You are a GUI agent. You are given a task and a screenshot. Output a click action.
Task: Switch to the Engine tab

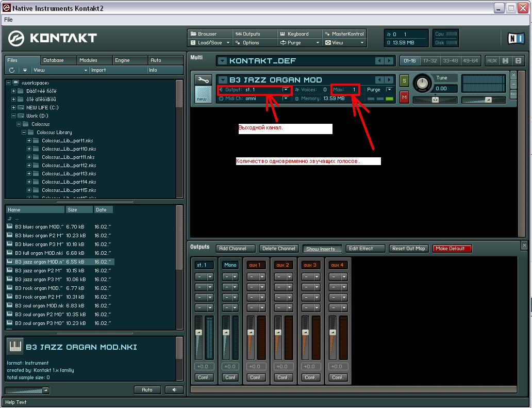click(130, 60)
